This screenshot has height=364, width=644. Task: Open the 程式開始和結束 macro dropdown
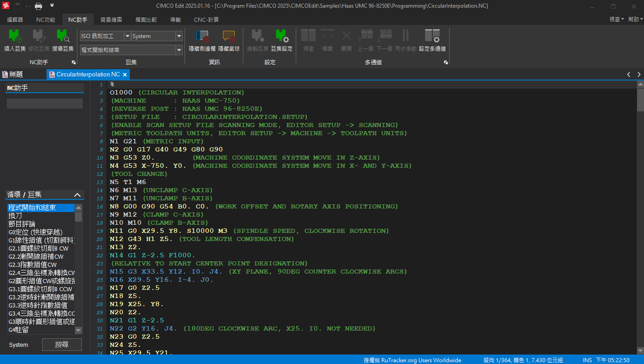coord(179,50)
